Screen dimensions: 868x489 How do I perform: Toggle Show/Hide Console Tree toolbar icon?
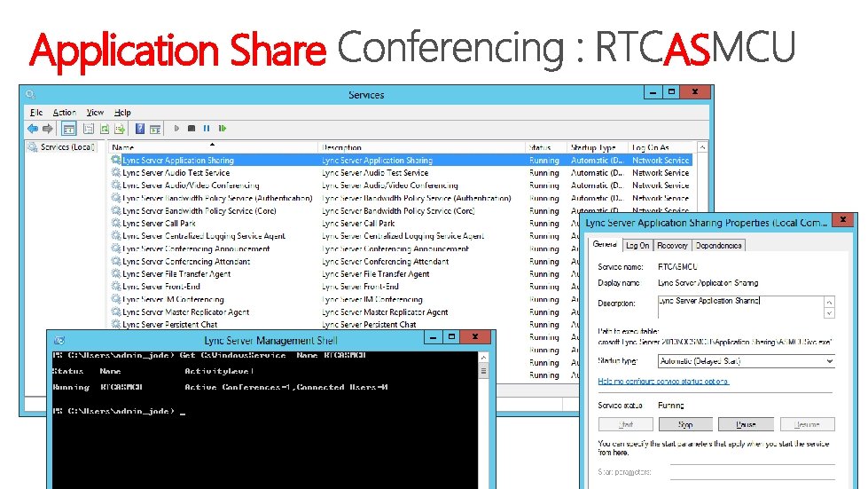[x=68, y=129]
